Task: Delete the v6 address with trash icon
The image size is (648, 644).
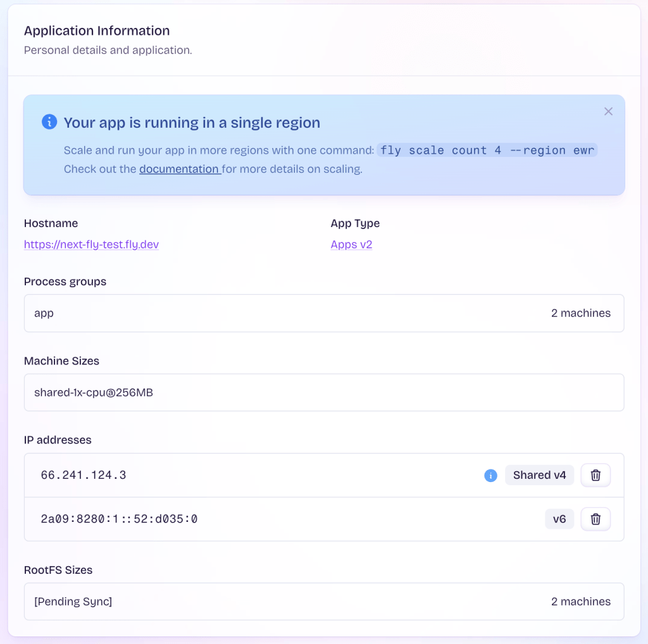Action: (x=595, y=519)
